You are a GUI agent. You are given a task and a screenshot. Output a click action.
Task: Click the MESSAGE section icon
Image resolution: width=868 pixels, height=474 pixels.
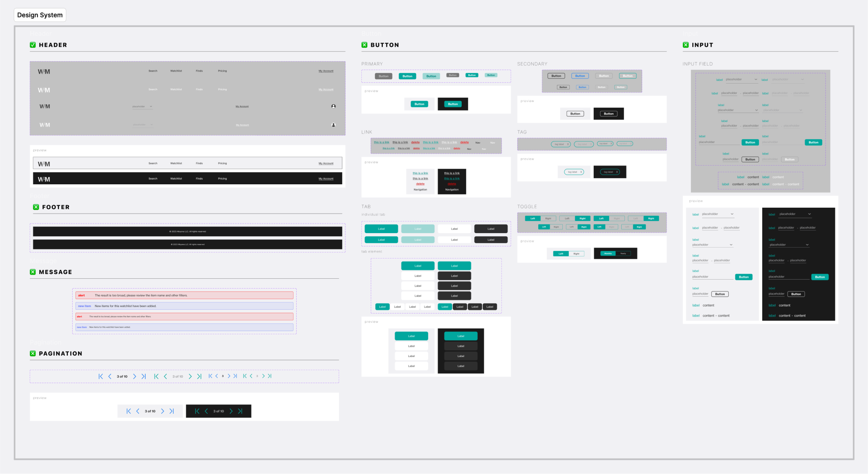click(x=33, y=271)
